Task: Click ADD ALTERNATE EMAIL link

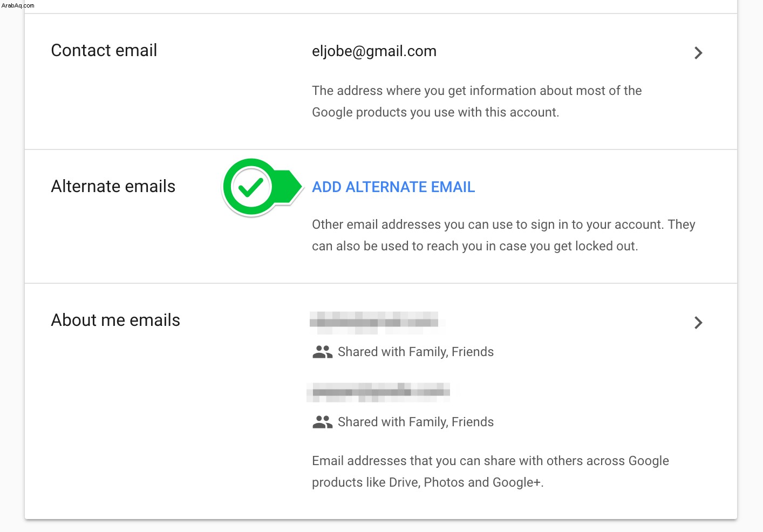Action: point(393,187)
